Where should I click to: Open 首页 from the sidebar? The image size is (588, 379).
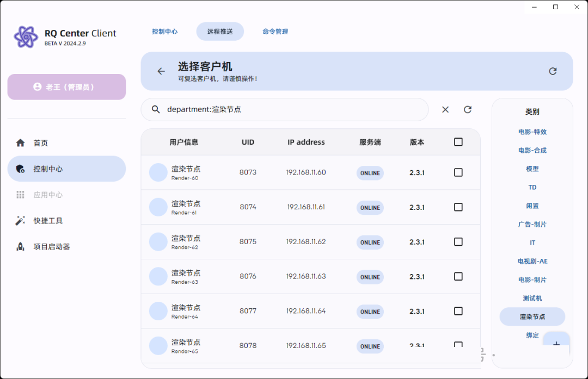click(x=41, y=143)
